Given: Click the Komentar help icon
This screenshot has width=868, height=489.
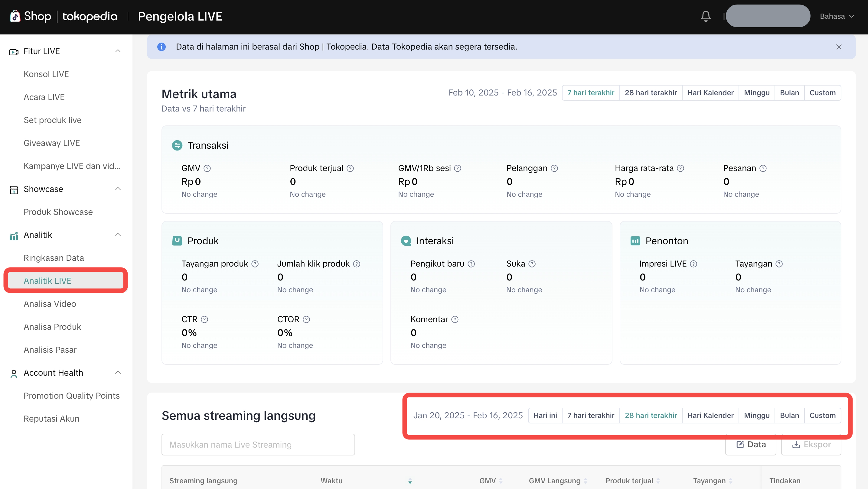Looking at the screenshot, I should 455,319.
